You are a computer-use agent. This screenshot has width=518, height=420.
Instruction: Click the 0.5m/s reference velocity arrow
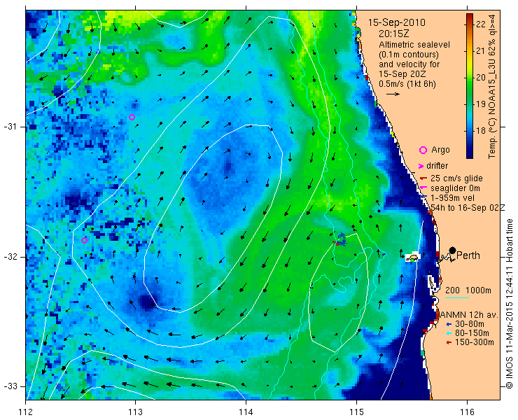pyautogui.click(x=393, y=94)
